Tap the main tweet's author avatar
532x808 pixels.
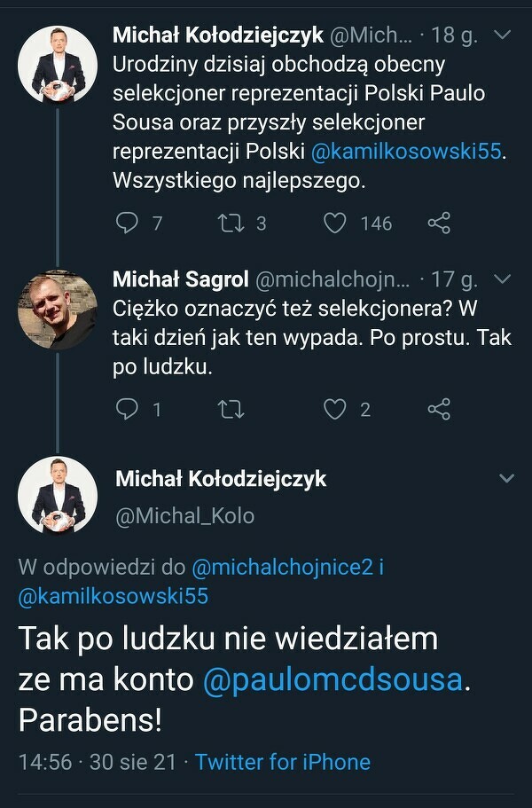pos(57,496)
